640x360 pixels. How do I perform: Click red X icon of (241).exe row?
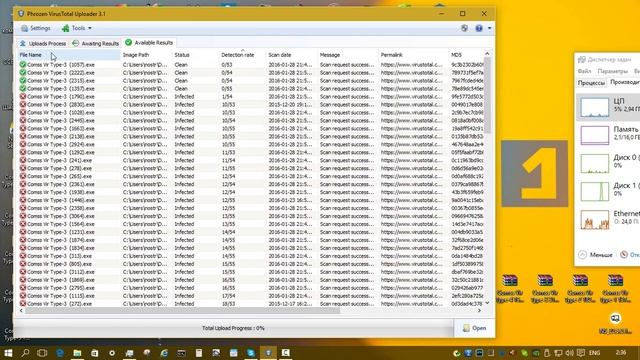coord(23,160)
